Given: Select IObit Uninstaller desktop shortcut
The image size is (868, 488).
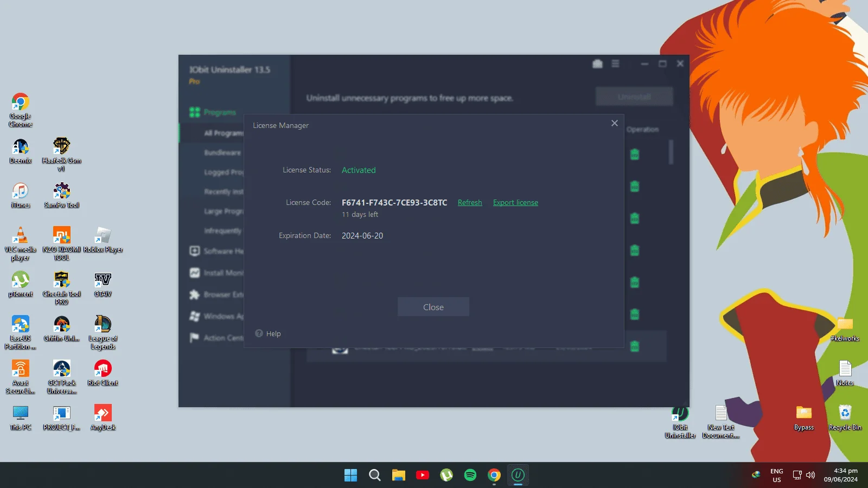Looking at the screenshot, I should tap(680, 422).
